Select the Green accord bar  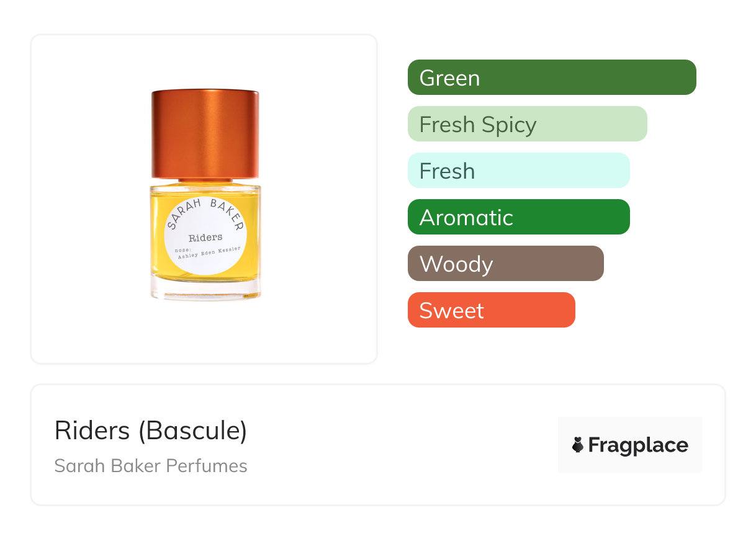click(x=552, y=78)
